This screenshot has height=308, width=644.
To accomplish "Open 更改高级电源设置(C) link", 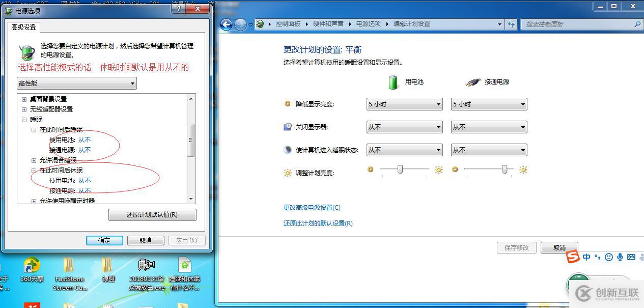I will click(x=311, y=207).
